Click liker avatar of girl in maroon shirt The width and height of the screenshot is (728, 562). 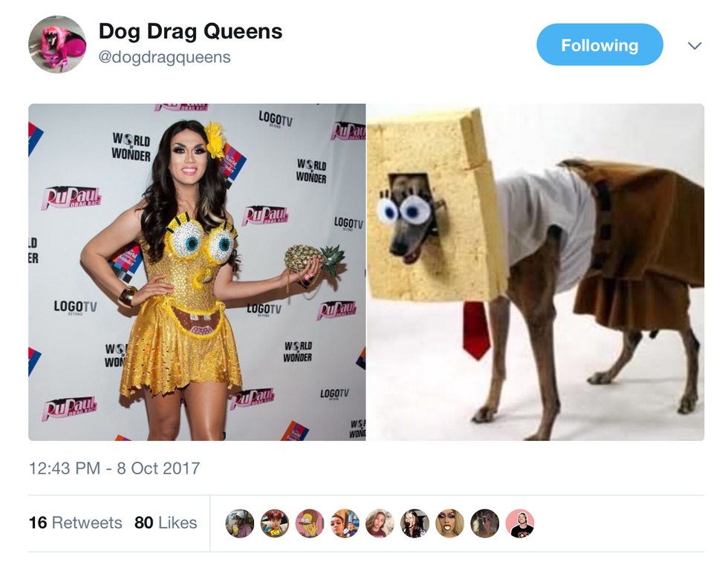click(x=380, y=523)
